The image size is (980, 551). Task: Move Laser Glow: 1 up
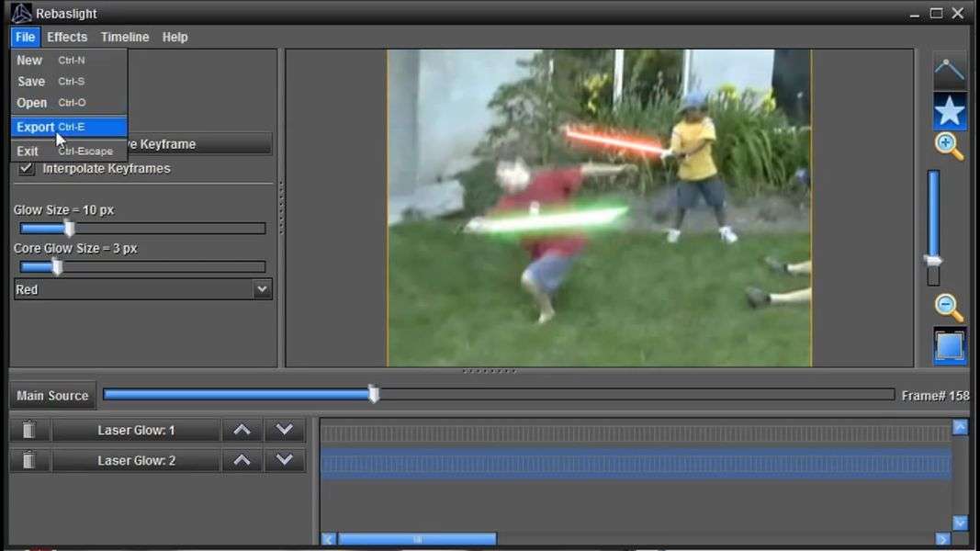tap(242, 430)
